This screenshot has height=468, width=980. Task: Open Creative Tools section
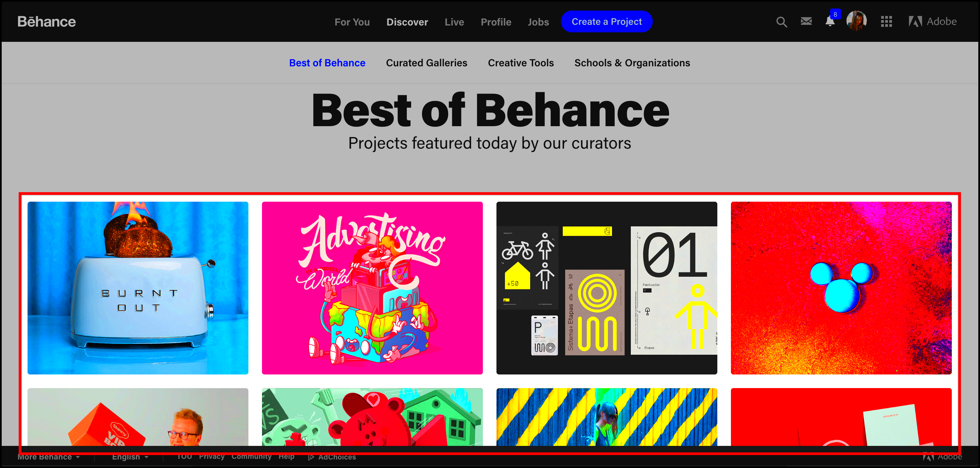(x=521, y=63)
